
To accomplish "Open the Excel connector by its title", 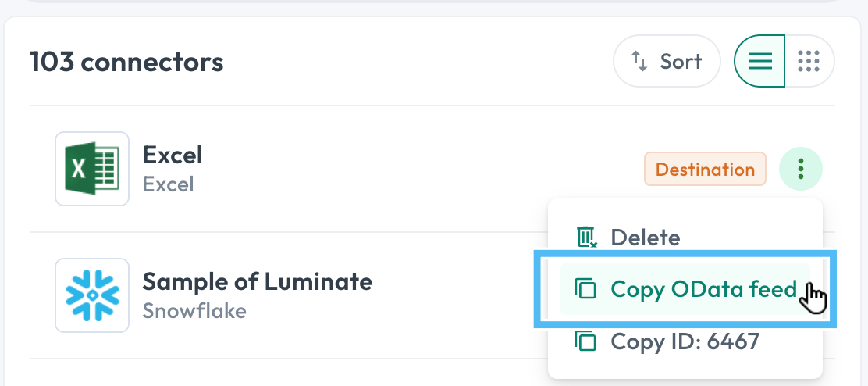I will tap(173, 155).
